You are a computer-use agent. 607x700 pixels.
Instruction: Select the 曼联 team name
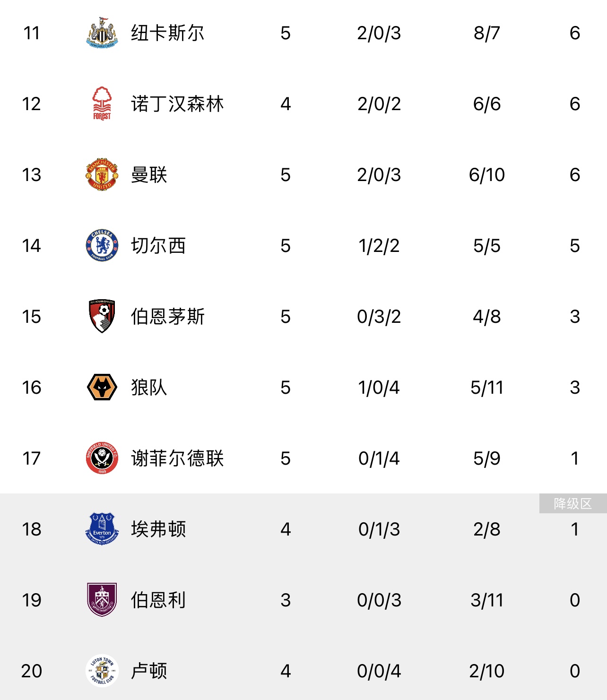[x=149, y=175]
